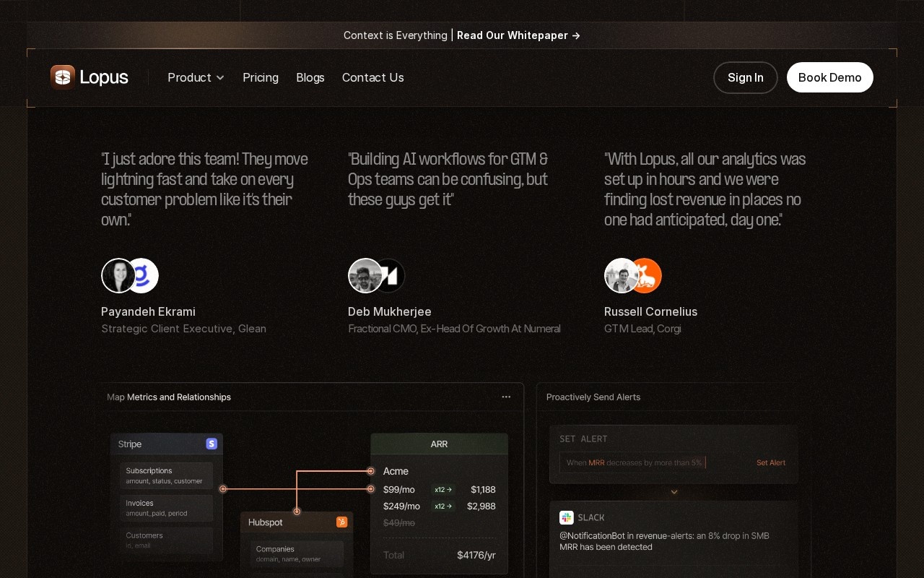This screenshot has width=924, height=578.
Task: Open the three-dot menu on Map Metrics panel
Action: pyautogui.click(x=506, y=397)
